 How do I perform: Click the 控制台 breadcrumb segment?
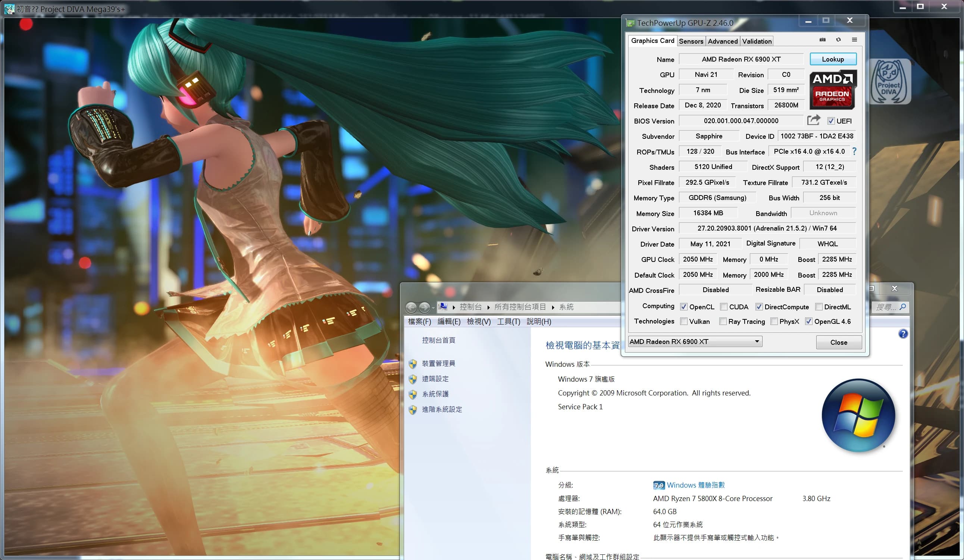pos(470,307)
